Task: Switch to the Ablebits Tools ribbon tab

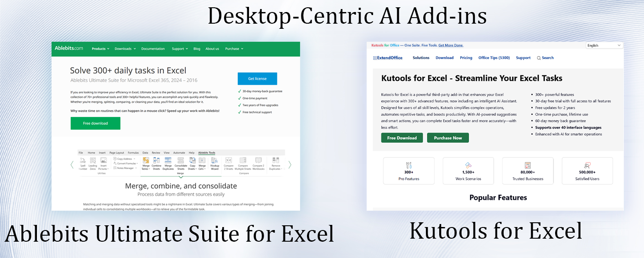Action: pyautogui.click(x=207, y=153)
